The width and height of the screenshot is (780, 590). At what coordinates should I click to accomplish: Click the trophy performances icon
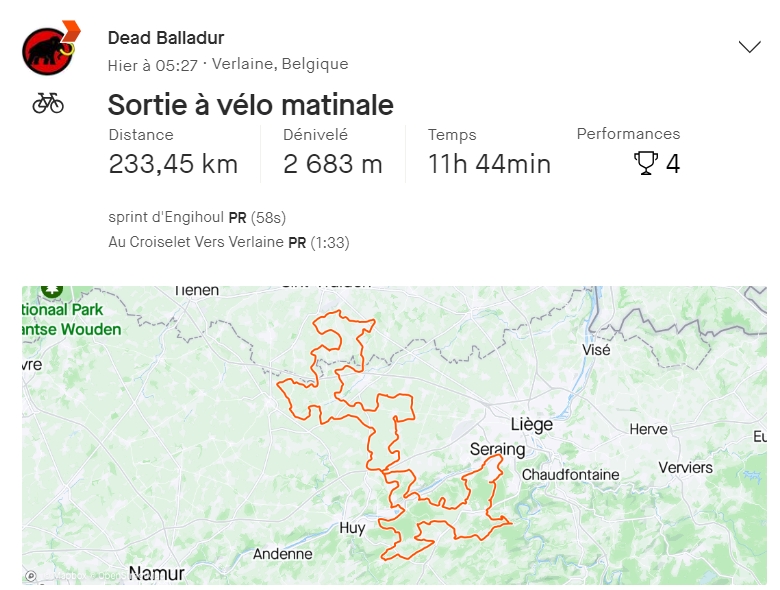pos(646,163)
